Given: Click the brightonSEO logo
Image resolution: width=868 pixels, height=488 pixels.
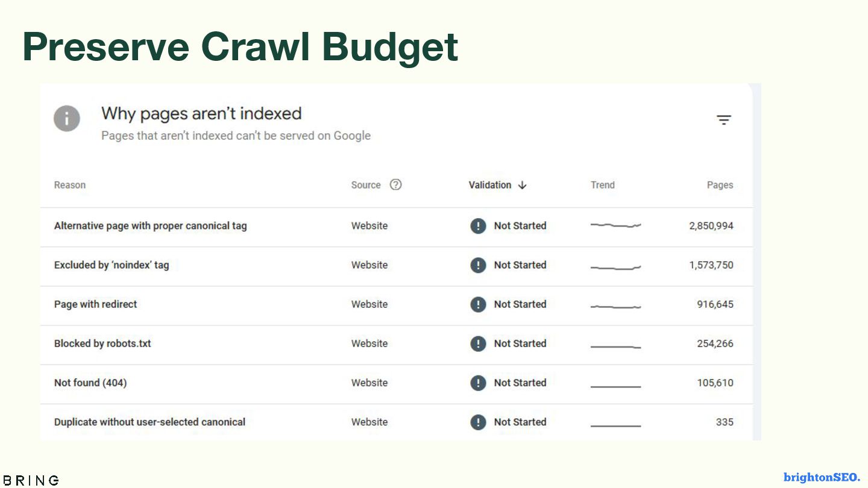Looking at the screenshot, I should click(822, 477).
